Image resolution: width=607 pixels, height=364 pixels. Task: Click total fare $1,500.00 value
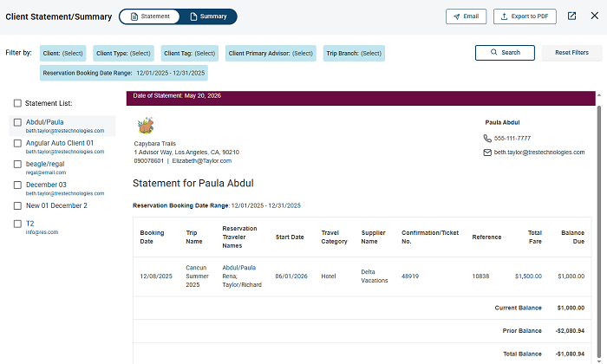[x=528, y=276]
